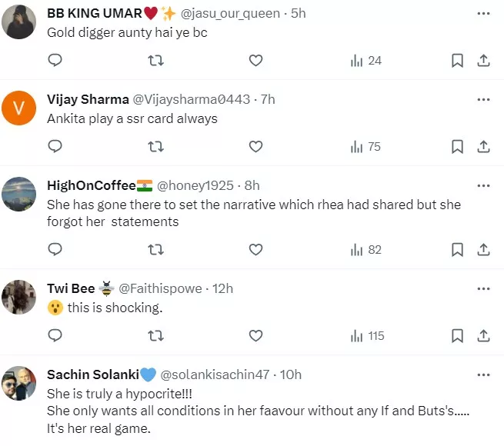Image resolution: width=504 pixels, height=446 pixels.
Task: Like Vijay Sharma's tweet
Action: pos(255,146)
